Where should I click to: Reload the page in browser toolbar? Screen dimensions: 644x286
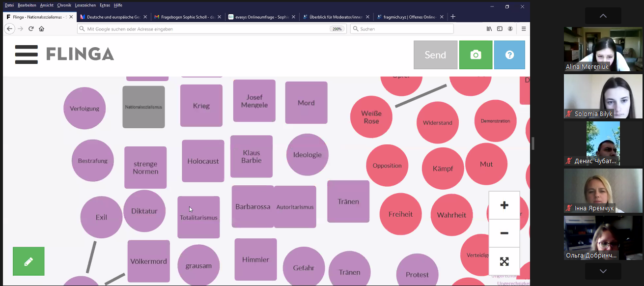tap(31, 29)
